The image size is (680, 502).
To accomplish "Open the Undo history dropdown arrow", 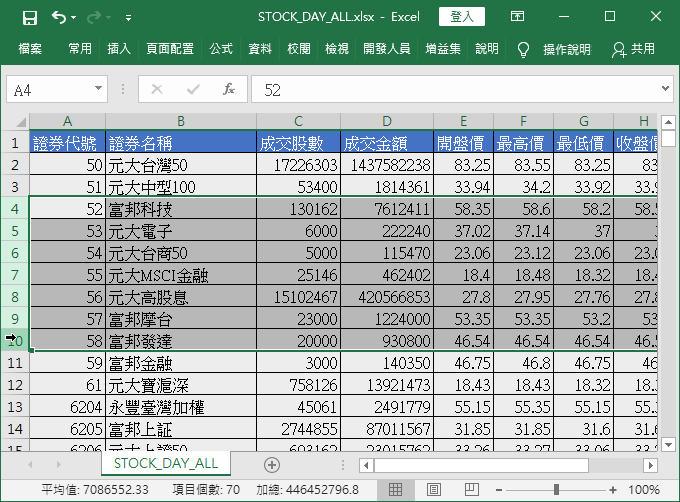I will tap(74, 17).
